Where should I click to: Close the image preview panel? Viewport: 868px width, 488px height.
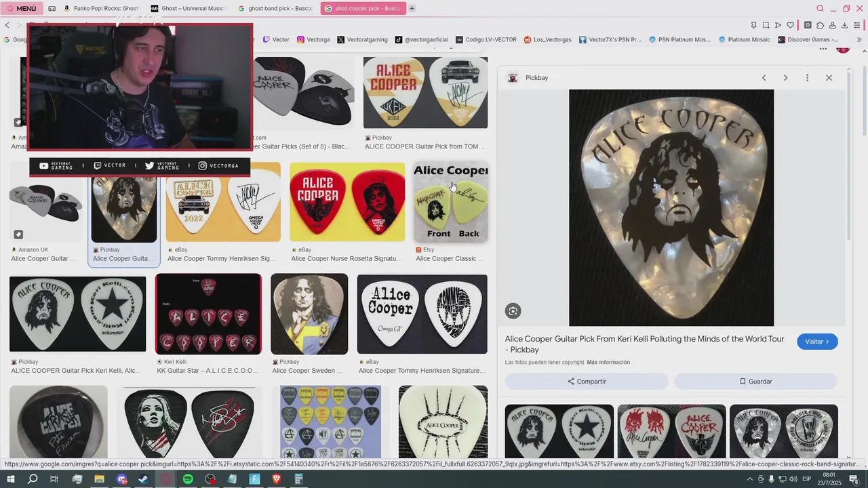[x=829, y=78]
